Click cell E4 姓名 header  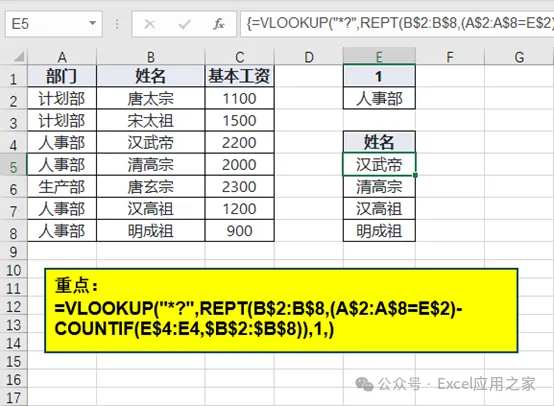point(379,142)
